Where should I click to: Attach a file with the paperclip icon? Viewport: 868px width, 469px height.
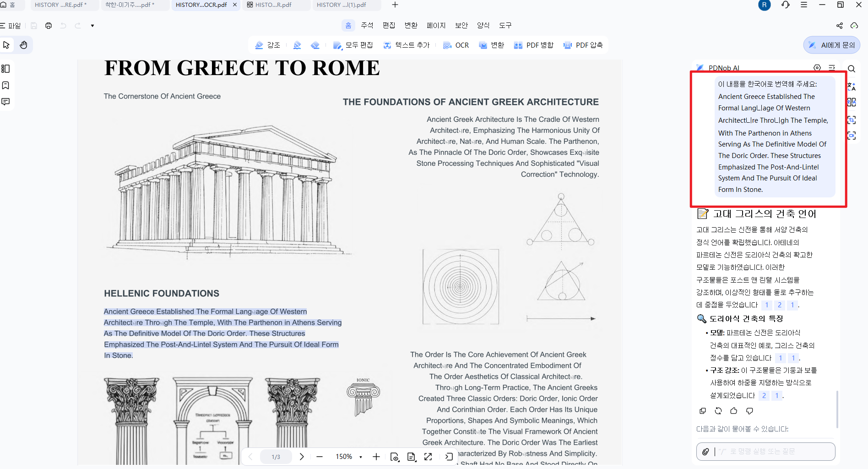[x=705, y=452]
